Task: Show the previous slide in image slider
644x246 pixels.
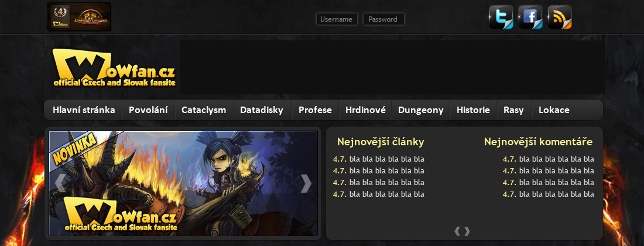Action: click(60, 183)
